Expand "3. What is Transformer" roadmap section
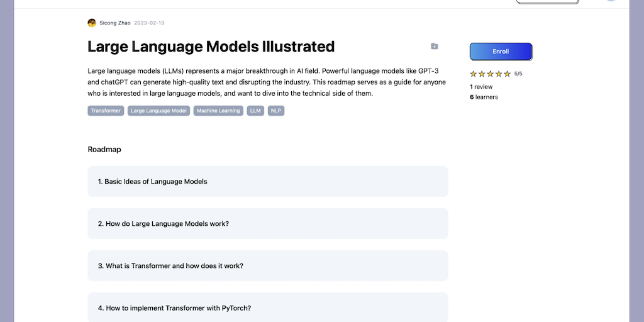The image size is (644, 322). pyautogui.click(x=267, y=265)
